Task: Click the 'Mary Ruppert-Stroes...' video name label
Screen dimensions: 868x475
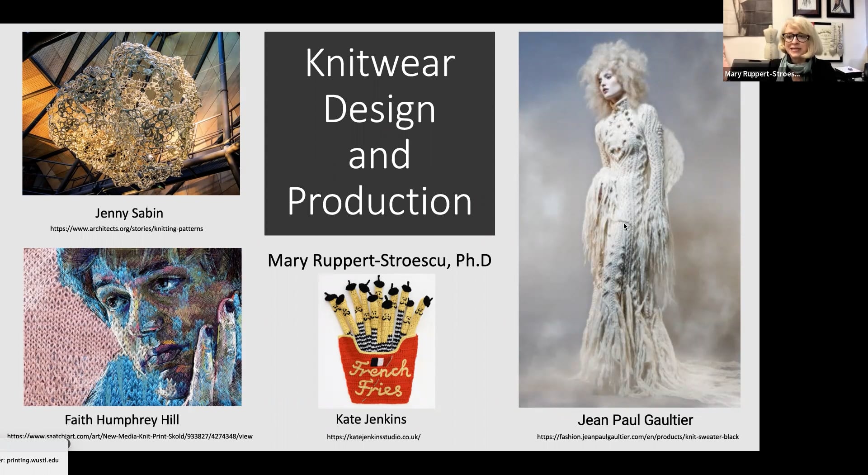Action: [x=762, y=74]
